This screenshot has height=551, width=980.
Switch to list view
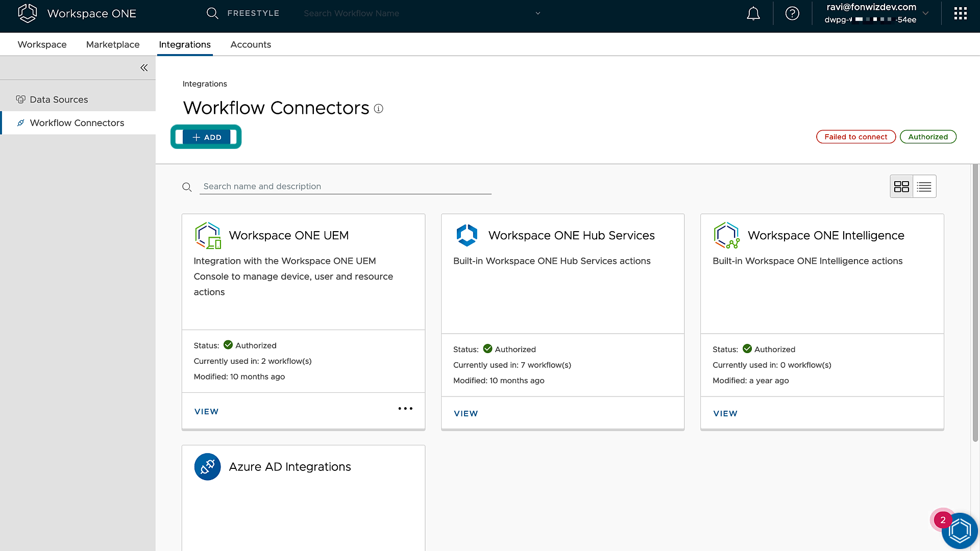924,187
